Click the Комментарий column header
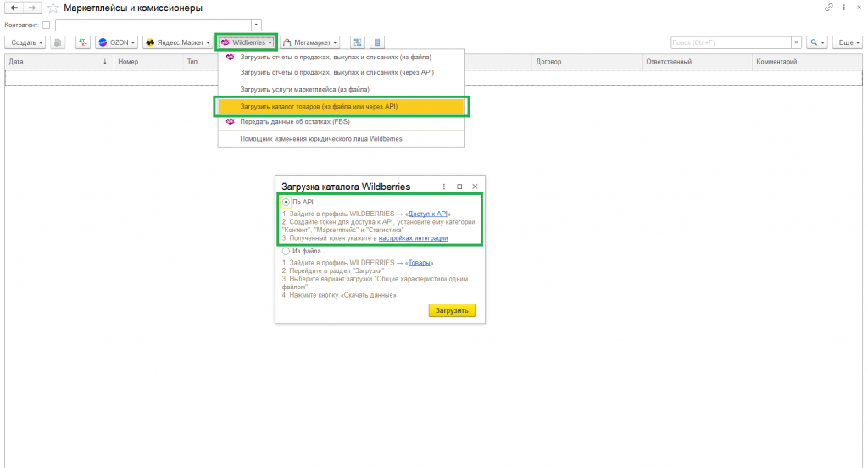868x468 pixels. click(x=807, y=62)
